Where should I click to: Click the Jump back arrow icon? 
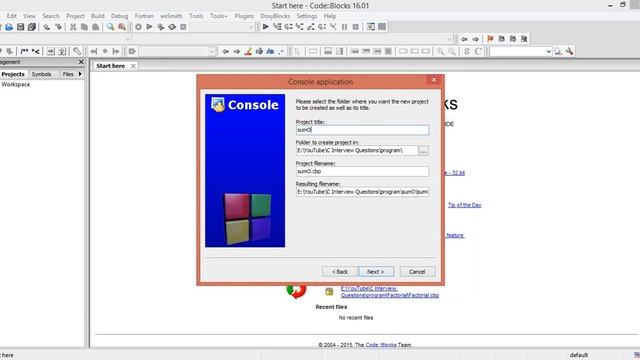(464, 39)
